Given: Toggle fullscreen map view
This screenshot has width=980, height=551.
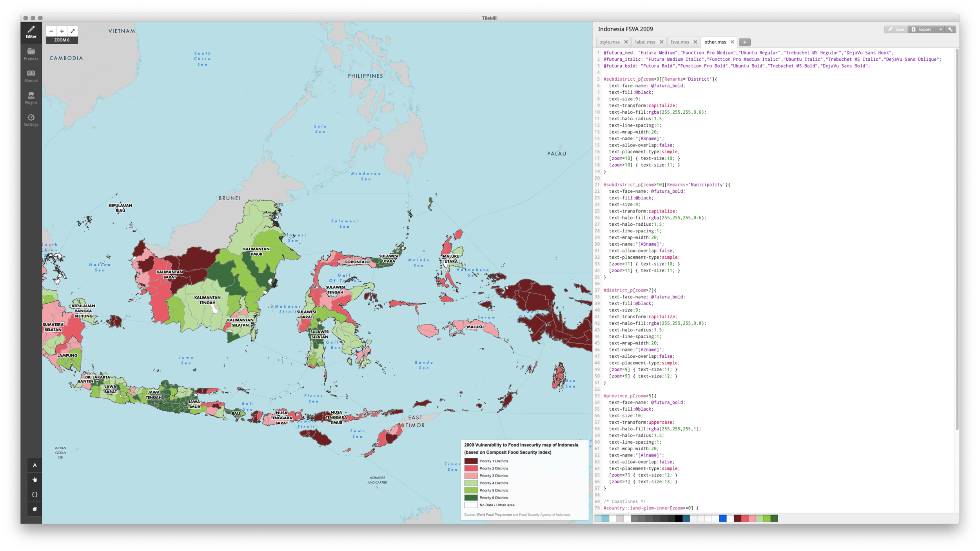Looking at the screenshot, I should [x=73, y=31].
